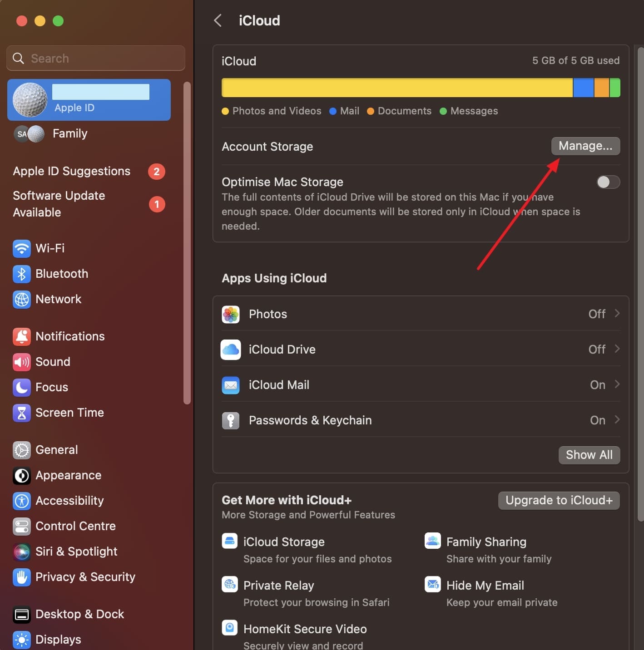Click the Family Sharing icon
This screenshot has width=644, height=650.
(x=433, y=541)
